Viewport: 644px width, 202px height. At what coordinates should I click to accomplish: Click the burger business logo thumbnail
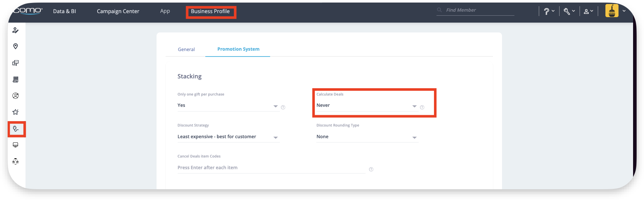(612, 11)
